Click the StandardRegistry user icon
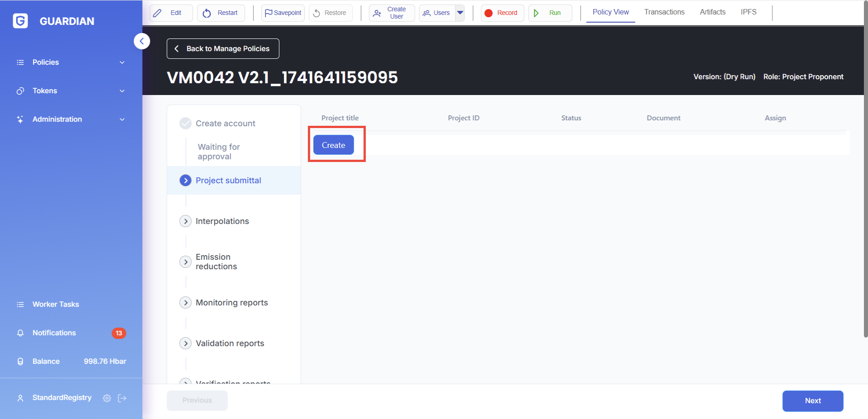 20,398
